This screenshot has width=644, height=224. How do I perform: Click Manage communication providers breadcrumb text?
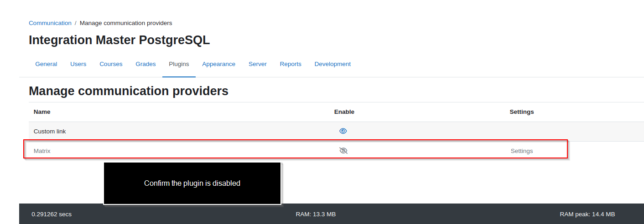126,23
